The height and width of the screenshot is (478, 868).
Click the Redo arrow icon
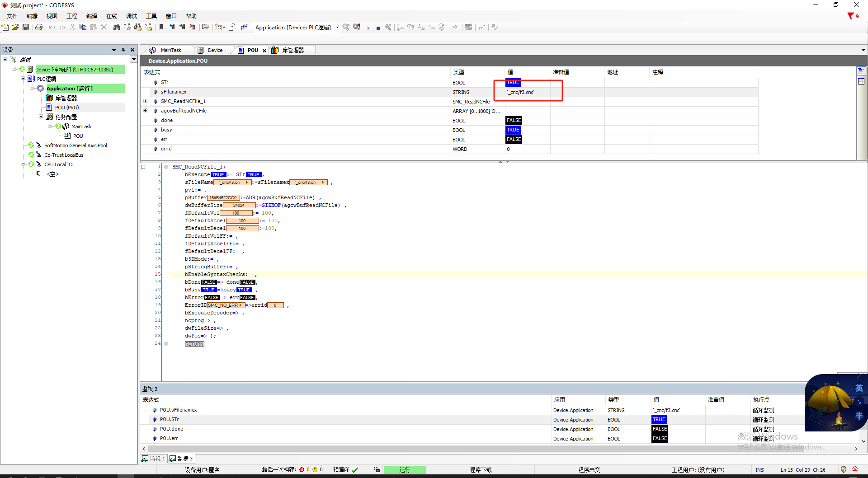point(62,27)
